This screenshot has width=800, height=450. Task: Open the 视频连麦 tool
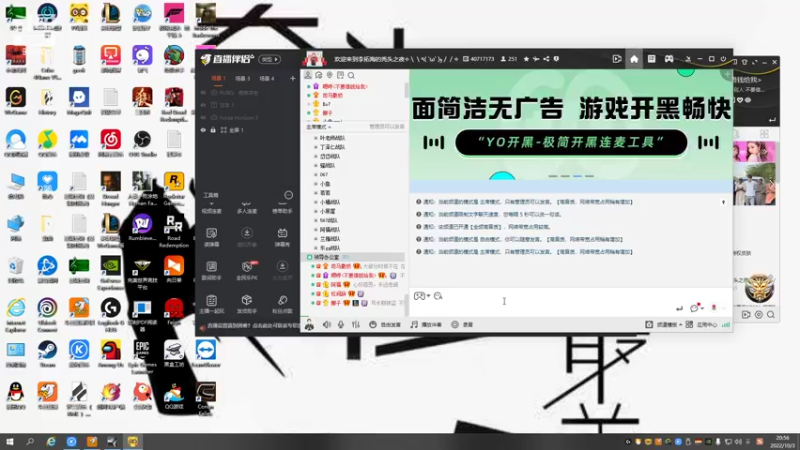point(211,206)
